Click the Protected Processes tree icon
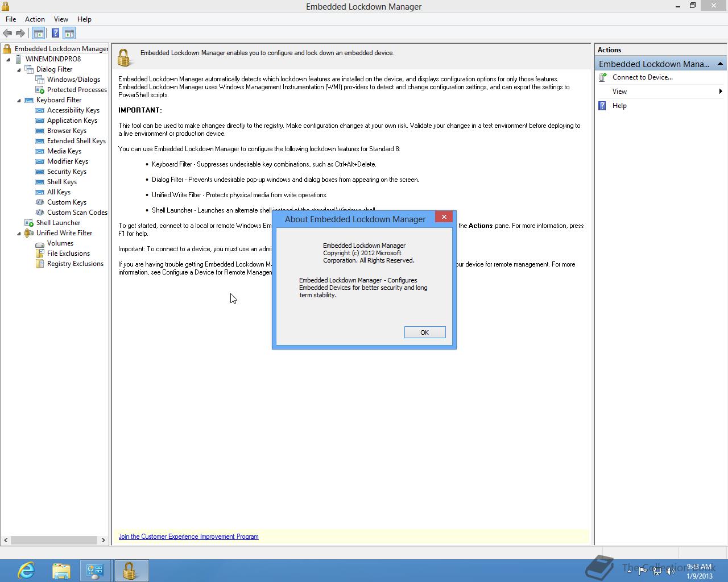Viewport: 728px width, 582px height. pos(40,90)
